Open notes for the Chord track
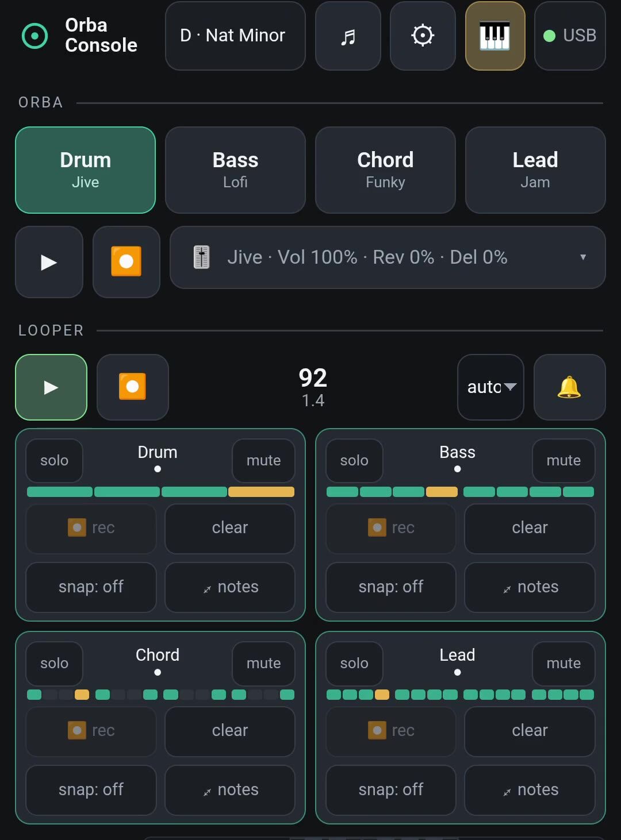This screenshot has width=621, height=840. click(x=230, y=790)
